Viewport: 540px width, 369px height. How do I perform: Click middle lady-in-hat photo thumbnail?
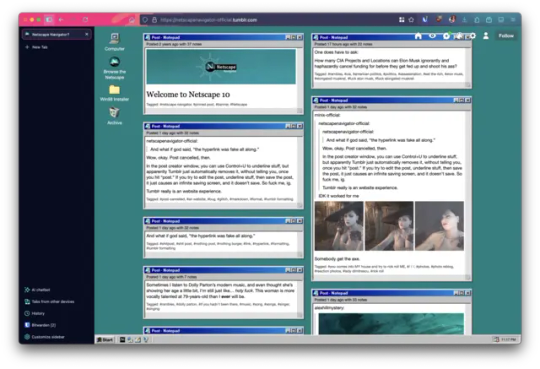(389, 226)
